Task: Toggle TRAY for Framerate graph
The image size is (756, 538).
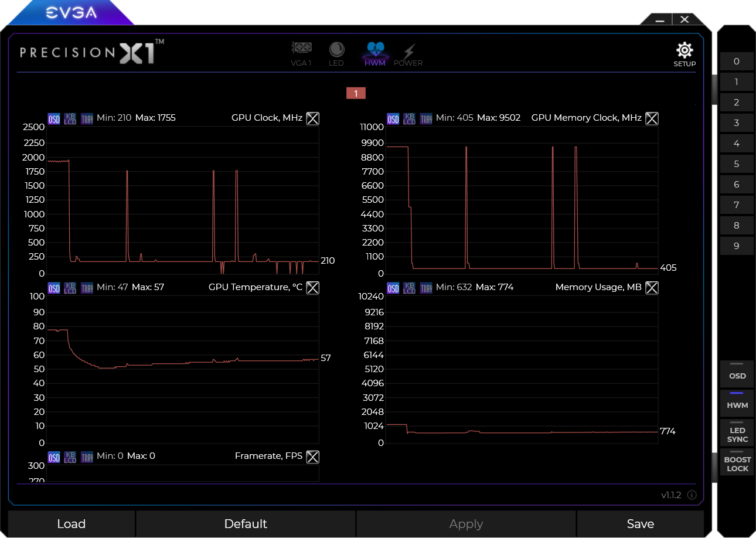Action: click(87, 457)
